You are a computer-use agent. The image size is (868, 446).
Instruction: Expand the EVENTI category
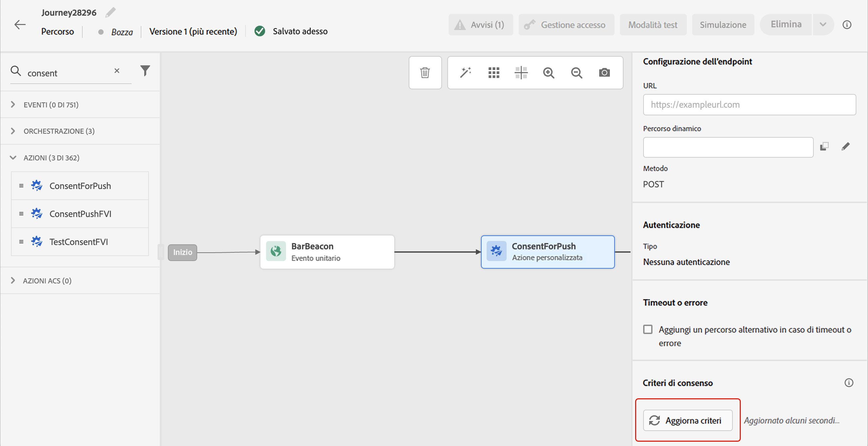13,105
